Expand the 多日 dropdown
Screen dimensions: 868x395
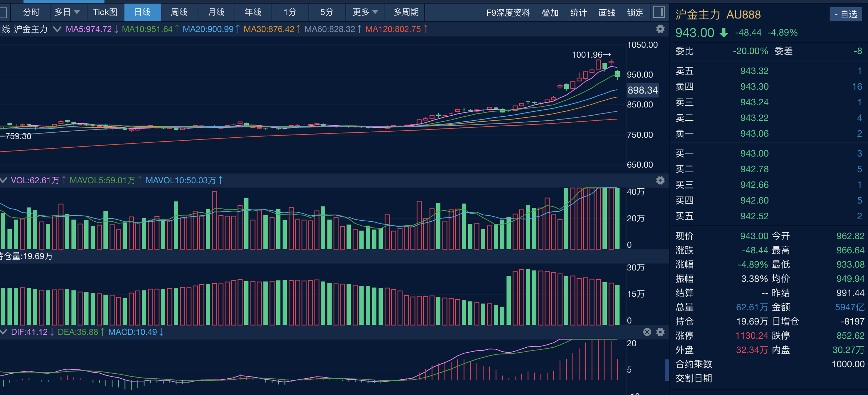(67, 12)
